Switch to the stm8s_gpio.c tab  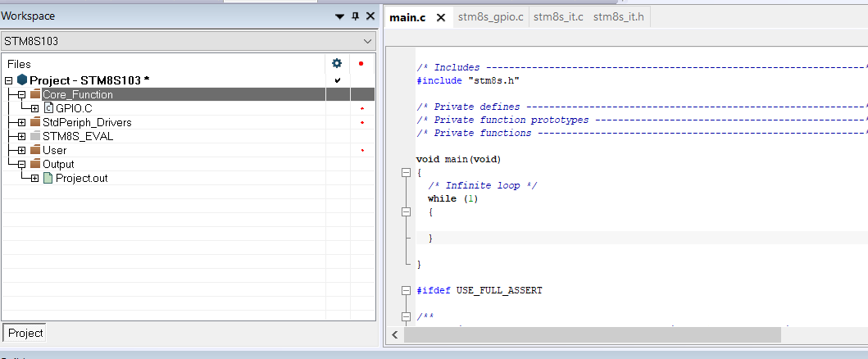pos(490,17)
